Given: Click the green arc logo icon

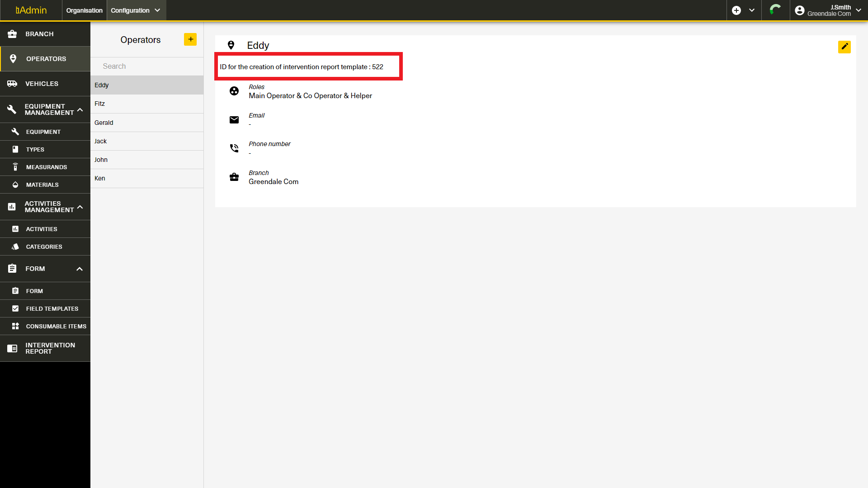Looking at the screenshot, I should click(x=776, y=10).
